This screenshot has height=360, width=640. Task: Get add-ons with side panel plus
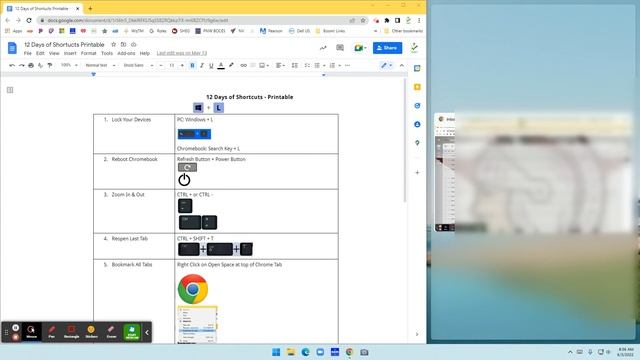pyautogui.click(x=417, y=173)
